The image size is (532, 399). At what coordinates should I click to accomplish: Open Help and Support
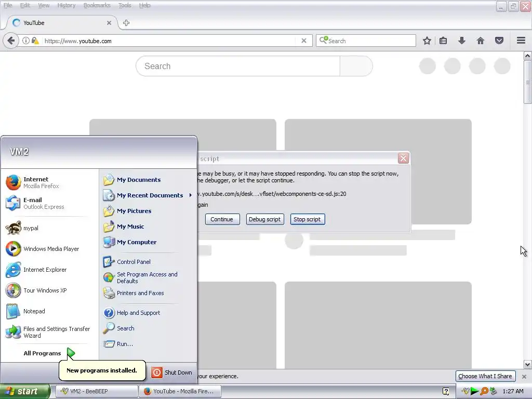(131, 313)
